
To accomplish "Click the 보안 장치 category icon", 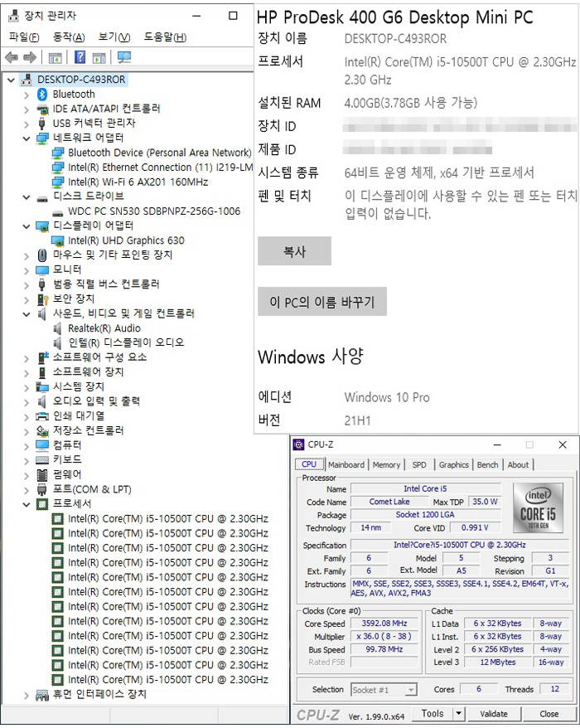I will pyautogui.click(x=42, y=299).
